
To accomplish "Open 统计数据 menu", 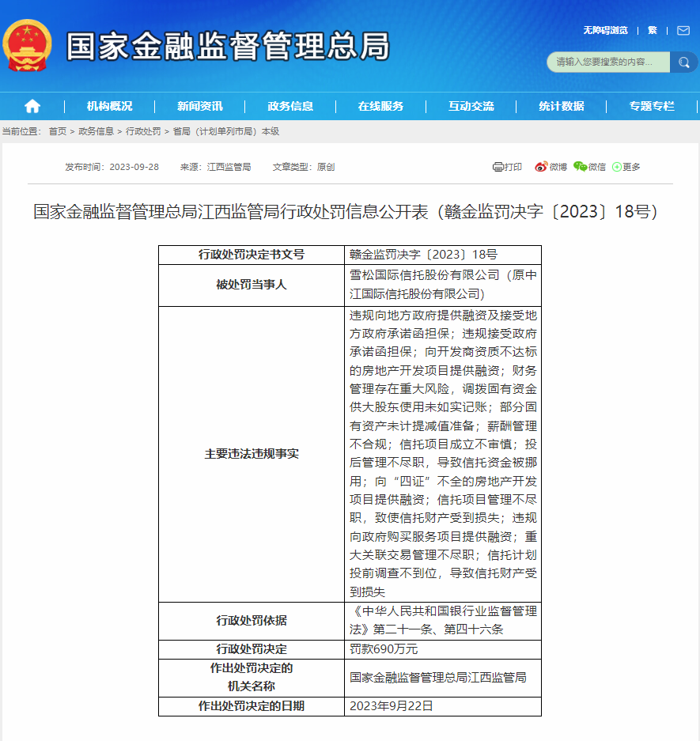I will (x=562, y=106).
